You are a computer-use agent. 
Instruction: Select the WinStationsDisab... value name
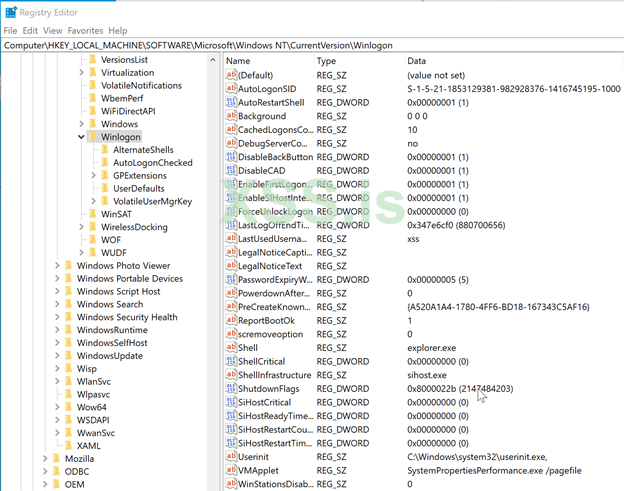(x=275, y=484)
